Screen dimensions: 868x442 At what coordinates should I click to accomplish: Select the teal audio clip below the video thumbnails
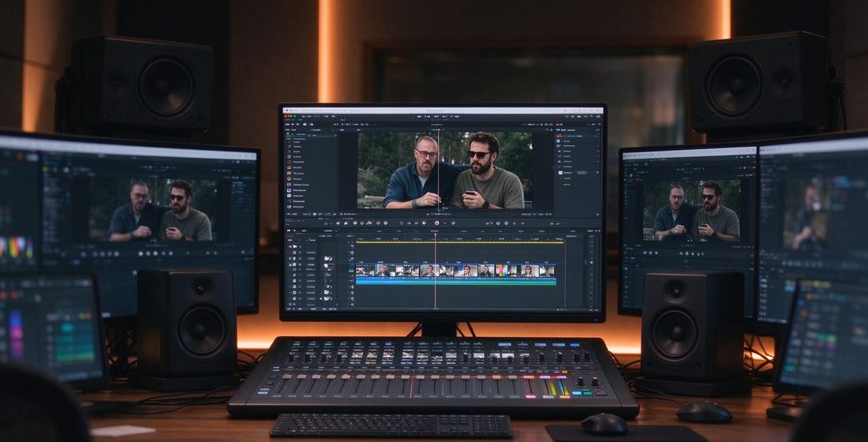click(x=455, y=281)
